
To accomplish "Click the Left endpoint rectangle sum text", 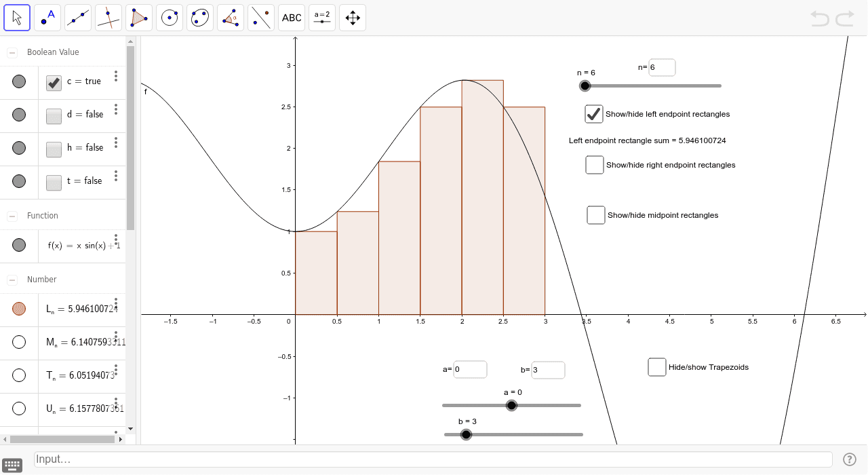I will pos(648,140).
